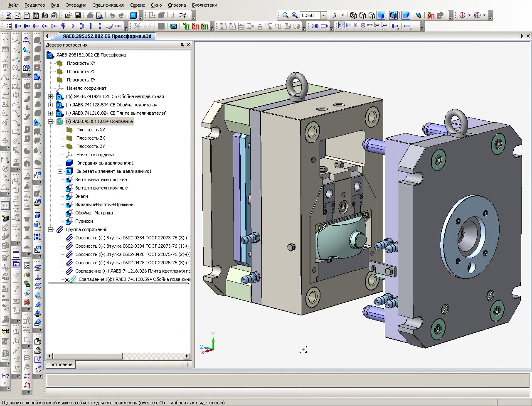Switch to the Построение tab
The width and height of the screenshot is (532, 406).
[60, 364]
